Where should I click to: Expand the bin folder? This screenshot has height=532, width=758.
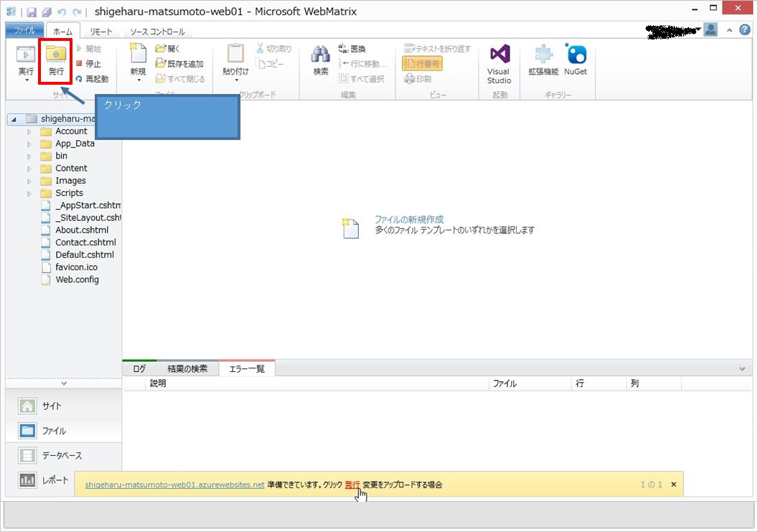pos(29,157)
